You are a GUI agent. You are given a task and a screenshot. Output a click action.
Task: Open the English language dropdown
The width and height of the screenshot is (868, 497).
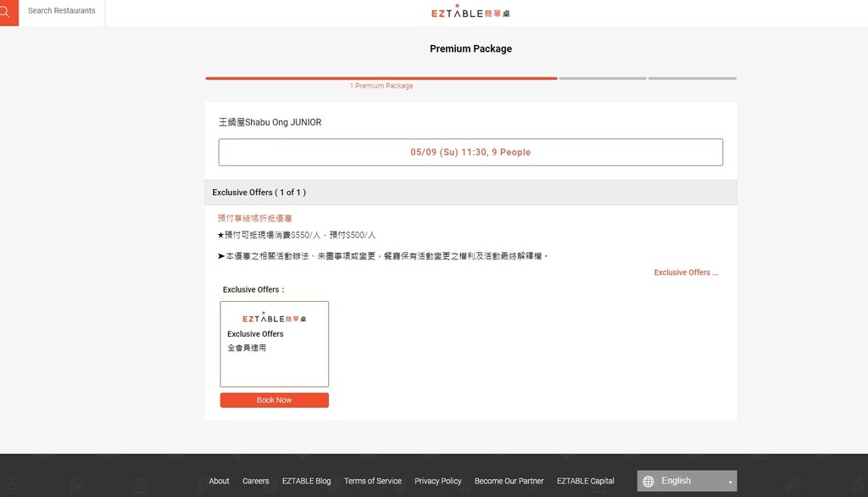[687, 481]
